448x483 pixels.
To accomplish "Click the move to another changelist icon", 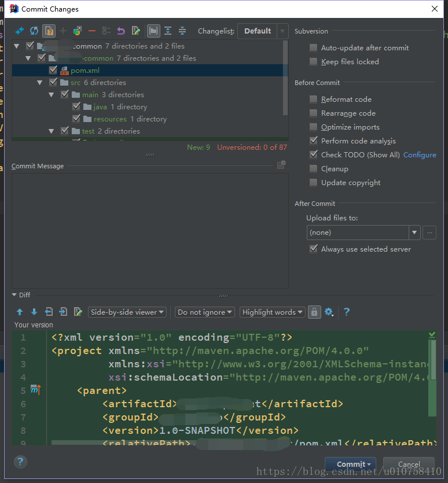I will 78,31.
